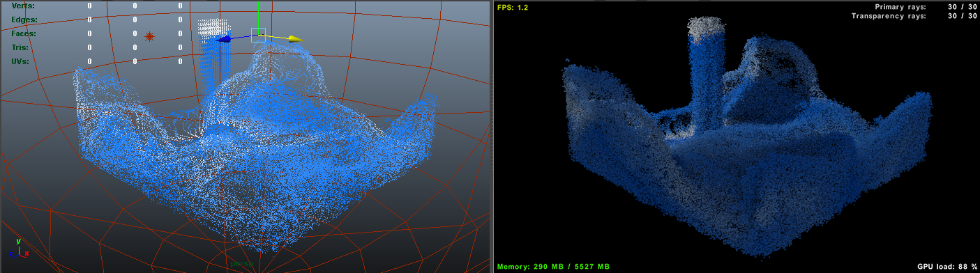
Task: Click the UVs count label
Action: coord(20,61)
